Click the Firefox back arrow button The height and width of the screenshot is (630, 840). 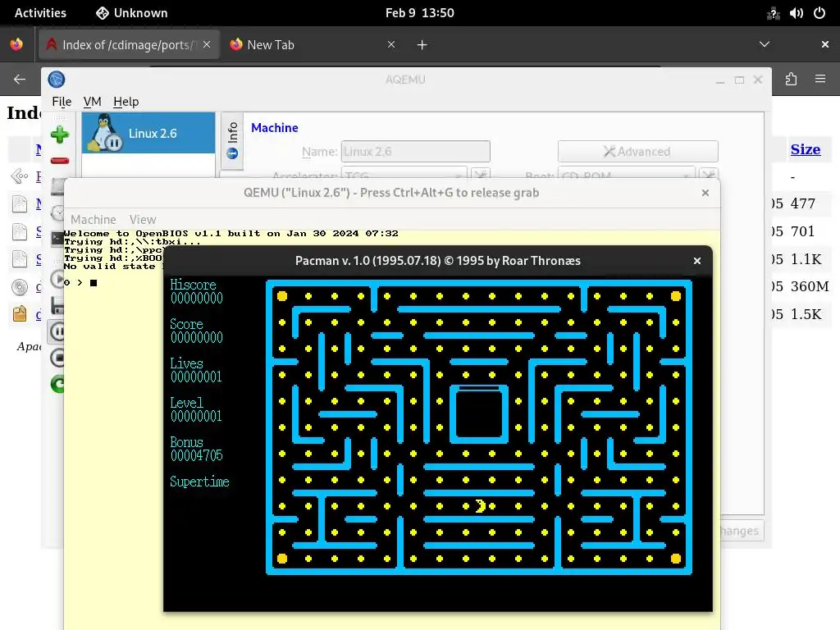pyautogui.click(x=20, y=80)
